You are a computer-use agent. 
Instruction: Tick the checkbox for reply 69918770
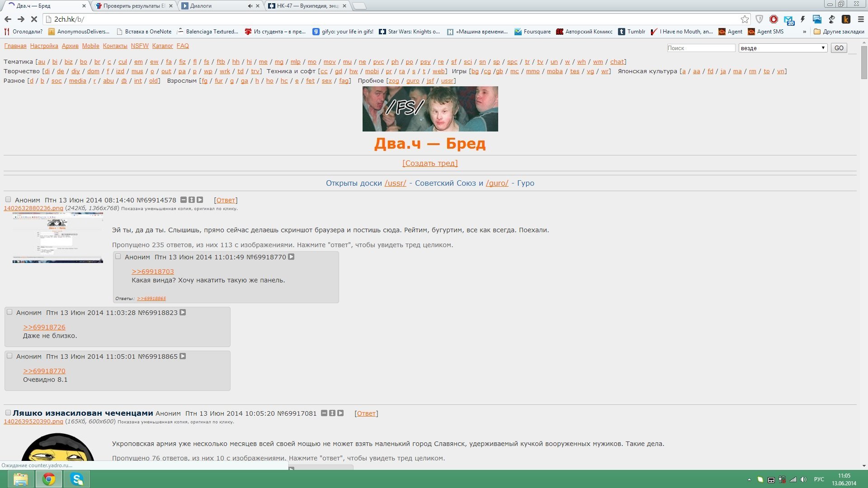click(118, 256)
